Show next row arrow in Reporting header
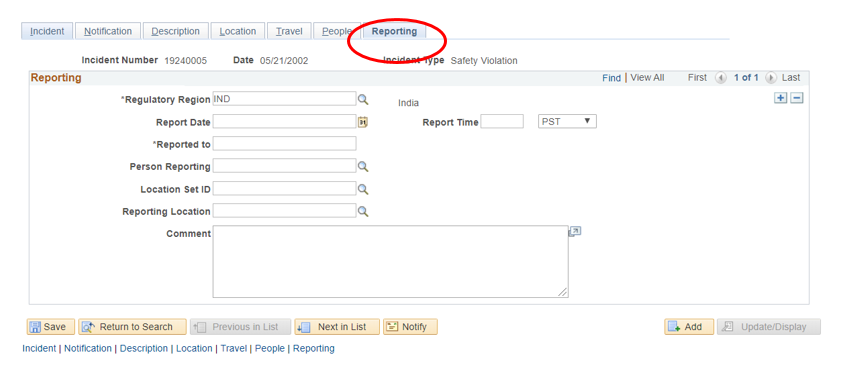 (771, 78)
